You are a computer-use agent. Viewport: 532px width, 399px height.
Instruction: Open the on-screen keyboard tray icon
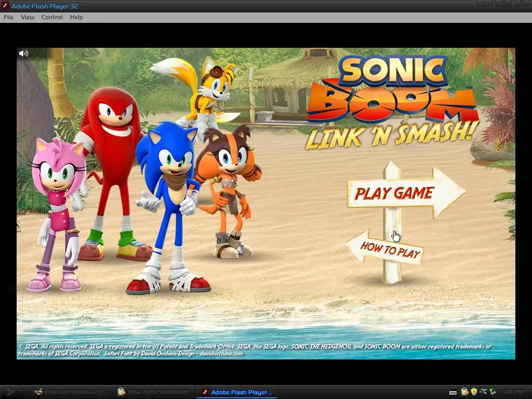pos(453,392)
